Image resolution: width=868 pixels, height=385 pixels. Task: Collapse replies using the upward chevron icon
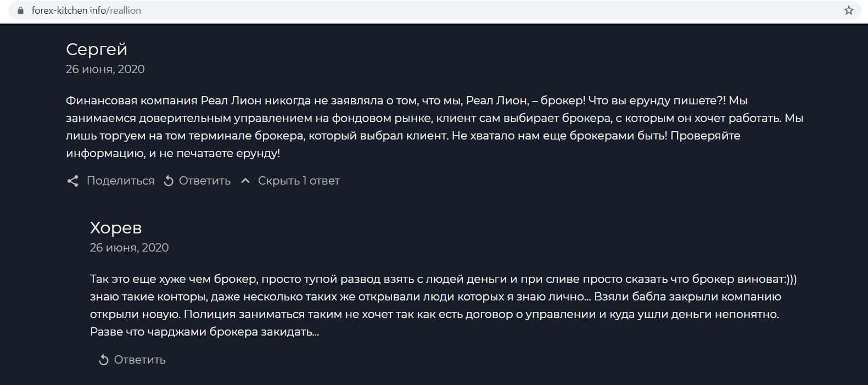tap(245, 181)
